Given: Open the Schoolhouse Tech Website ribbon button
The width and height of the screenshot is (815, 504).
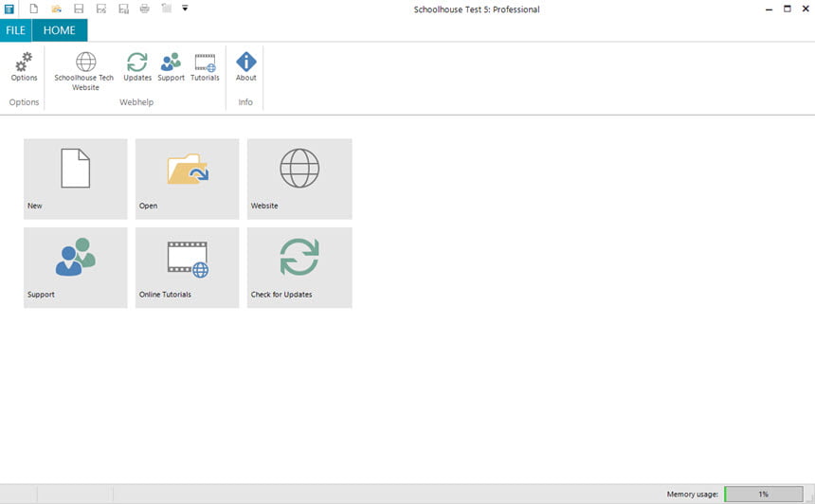Looking at the screenshot, I should tap(84, 72).
